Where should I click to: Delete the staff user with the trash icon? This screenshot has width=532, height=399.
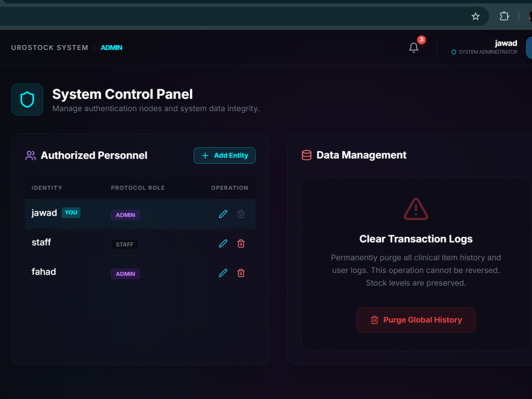241,244
